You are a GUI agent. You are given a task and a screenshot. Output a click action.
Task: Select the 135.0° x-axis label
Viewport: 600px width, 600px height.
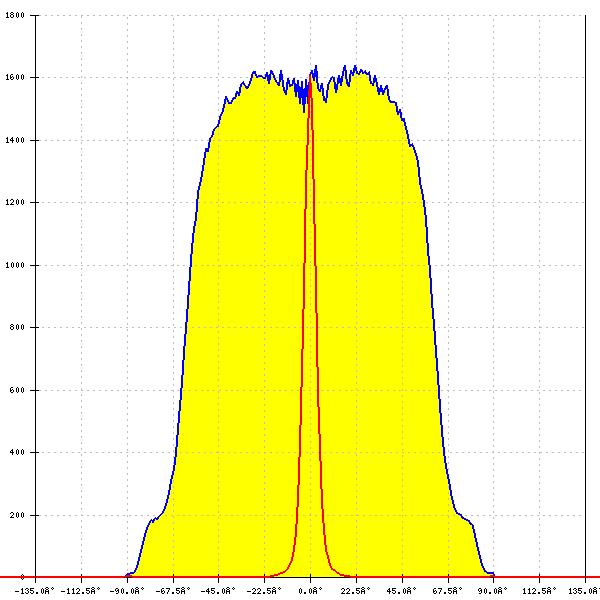tap(585, 591)
